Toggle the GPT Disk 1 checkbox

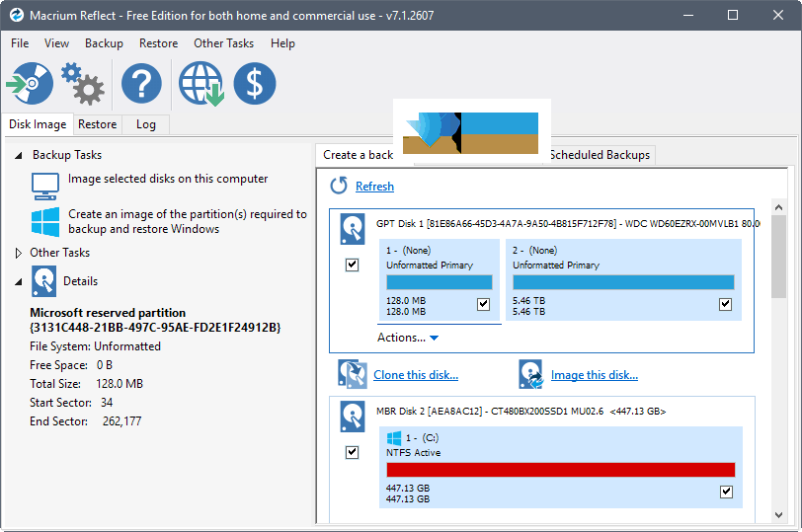352,265
